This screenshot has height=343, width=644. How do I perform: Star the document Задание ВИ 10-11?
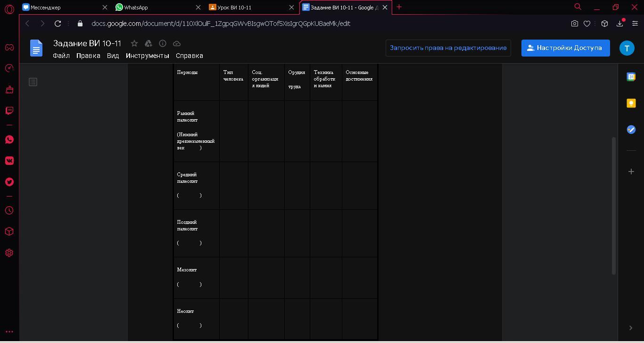134,43
